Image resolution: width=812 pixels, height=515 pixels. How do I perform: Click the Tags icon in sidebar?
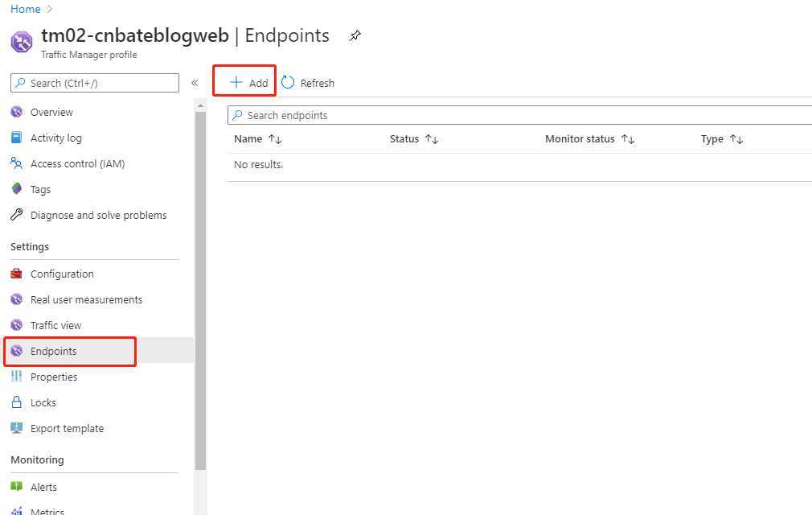click(x=17, y=188)
